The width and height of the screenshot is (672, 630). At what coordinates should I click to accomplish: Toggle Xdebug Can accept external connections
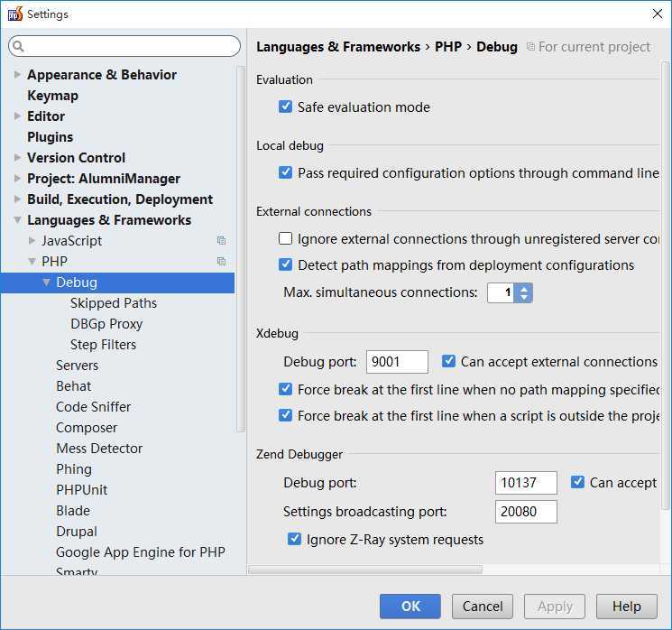click(x=448, y=361)
